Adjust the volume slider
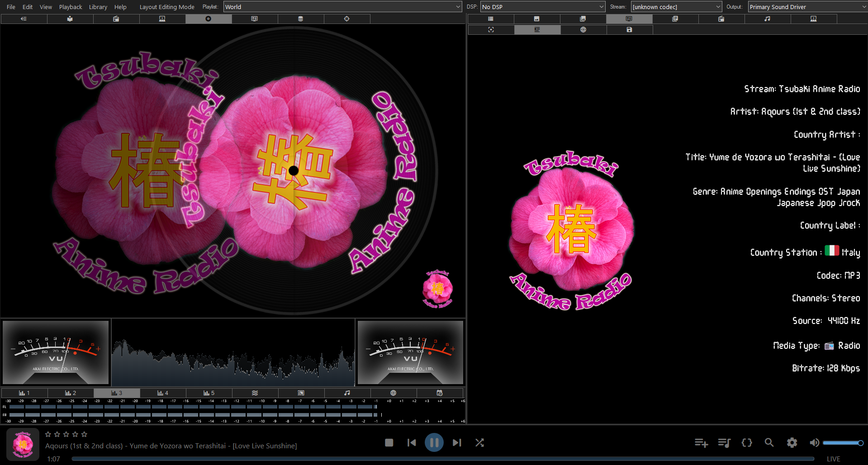The height and width of the screenshot is (465, 868). click(843, 443)
